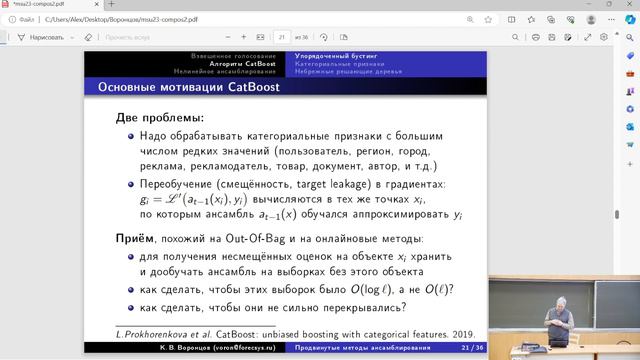Image resolution: width=640 pixels, height=360 pixels.
Task: Toggle split screen view
Action: (x=511, y=19)
